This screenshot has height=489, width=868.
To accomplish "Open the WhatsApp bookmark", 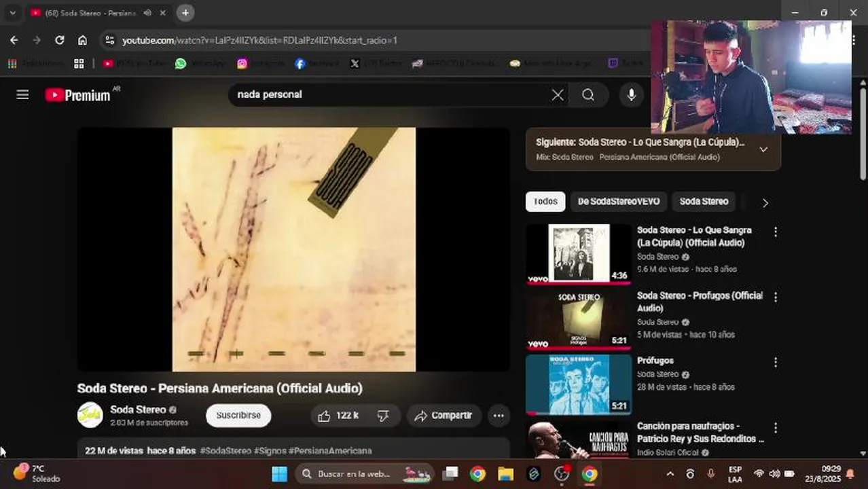I will point(202,63).
